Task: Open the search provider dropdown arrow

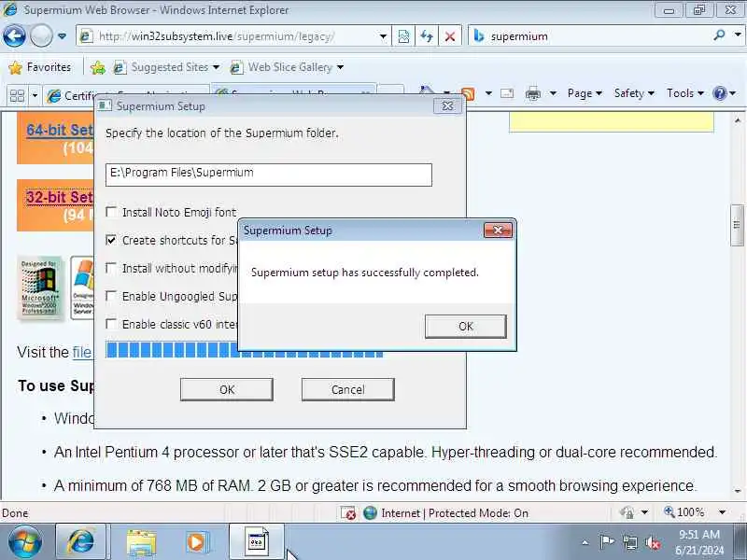Action: (x=738, y=35)
